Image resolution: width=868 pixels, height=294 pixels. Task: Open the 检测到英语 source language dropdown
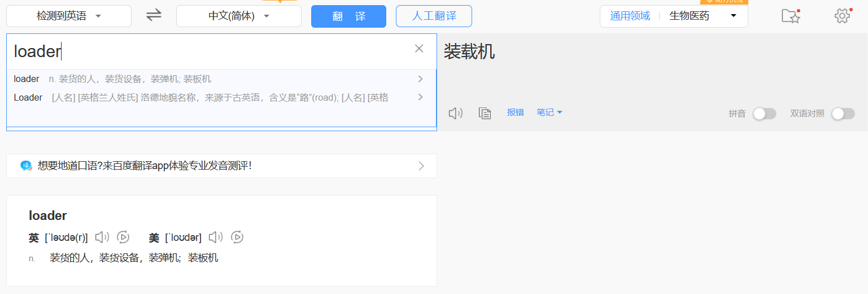(x=69, y=16)
